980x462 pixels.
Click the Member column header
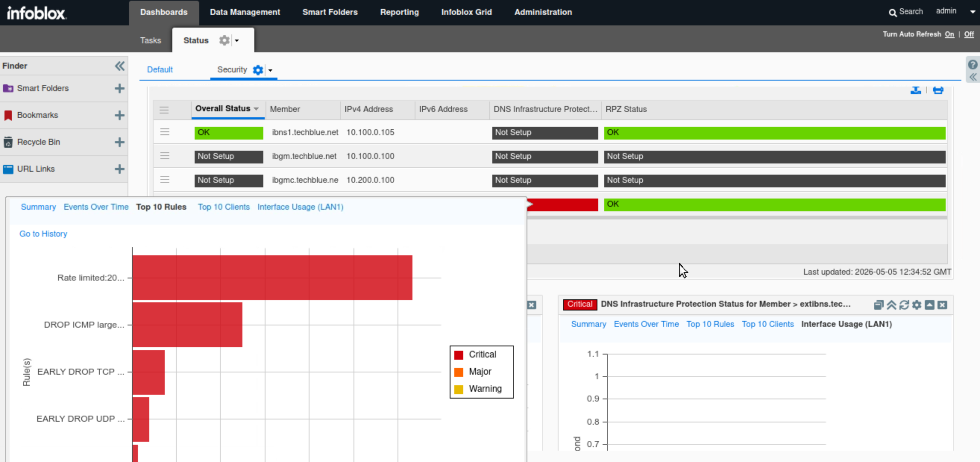pos(303,109)
